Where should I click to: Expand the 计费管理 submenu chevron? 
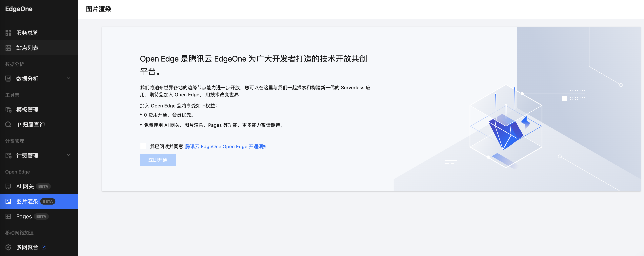[69, 155]
